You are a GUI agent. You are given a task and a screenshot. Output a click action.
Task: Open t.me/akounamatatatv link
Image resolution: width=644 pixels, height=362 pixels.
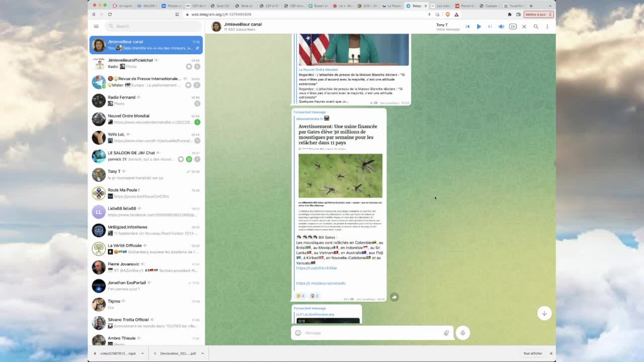pos(321,283)
